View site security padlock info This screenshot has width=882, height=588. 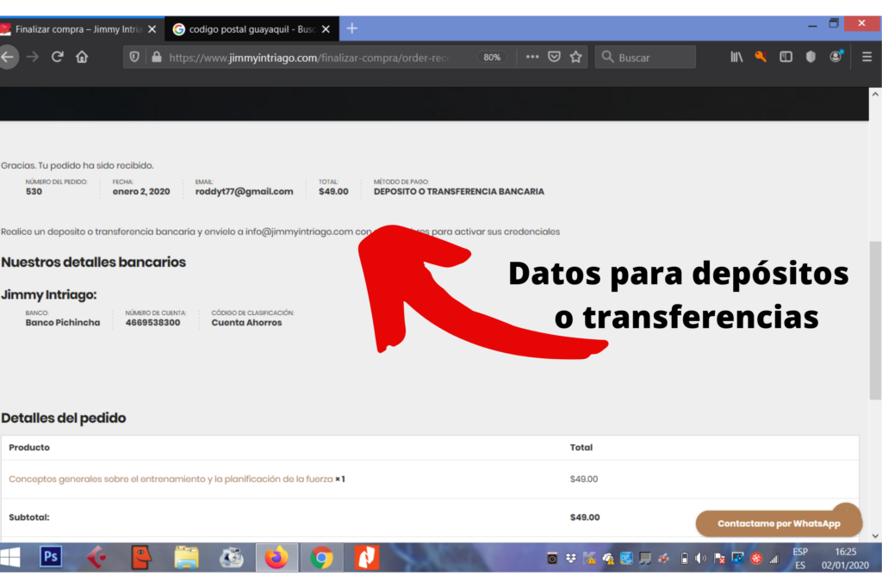[157, 57]
